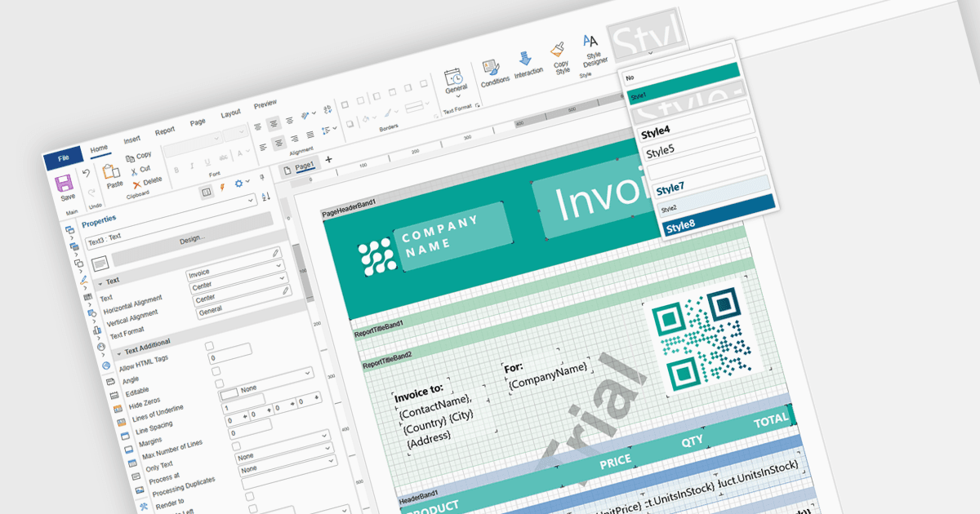Screen dimensions: 980x514
Task: Click the Paste clipboard icon
Action: (x=112, y=170)
